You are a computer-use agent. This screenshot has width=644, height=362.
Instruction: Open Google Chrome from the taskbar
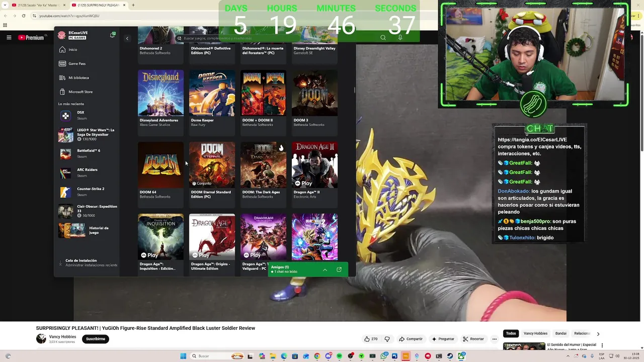click(x=317, y=356)
